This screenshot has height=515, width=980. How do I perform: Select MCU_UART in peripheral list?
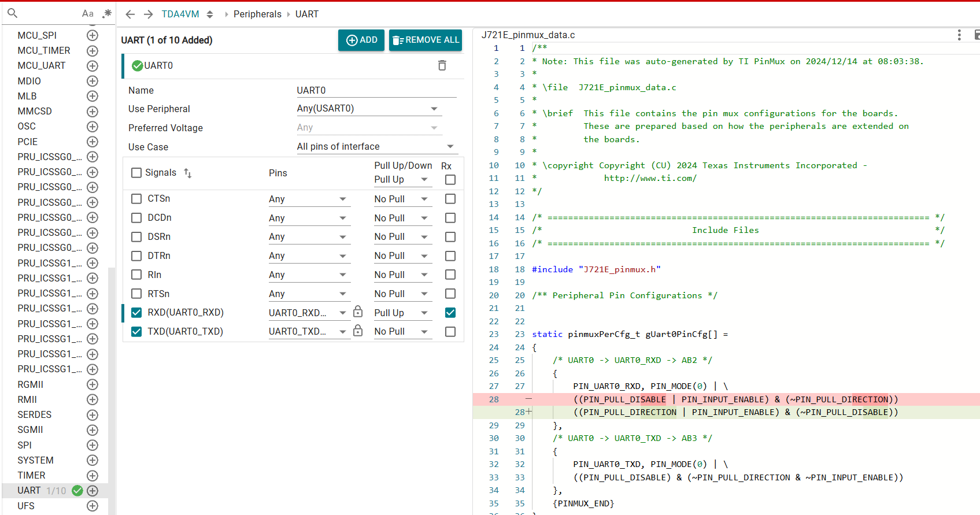tap(42, 66)
